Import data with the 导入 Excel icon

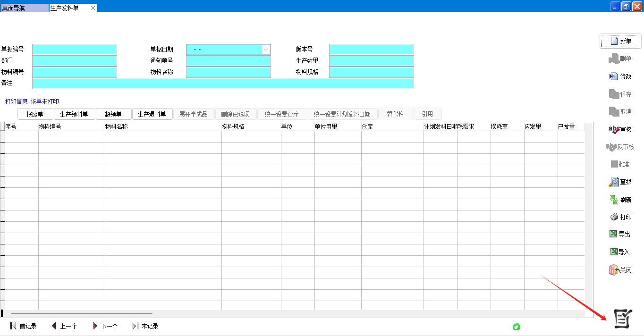tap(614, 252)
